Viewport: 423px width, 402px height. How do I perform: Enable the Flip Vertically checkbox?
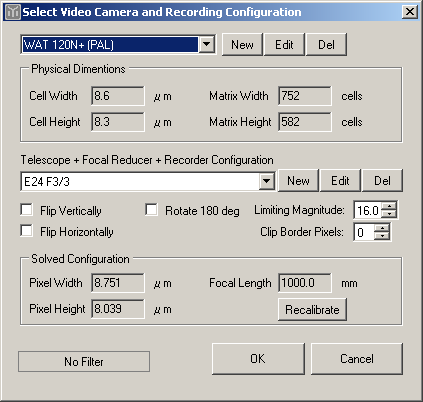[x=26, y=210]
